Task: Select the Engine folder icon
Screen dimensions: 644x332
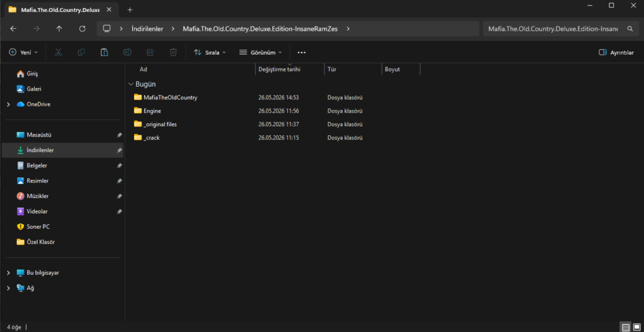Action: click(x=138, y=111)
